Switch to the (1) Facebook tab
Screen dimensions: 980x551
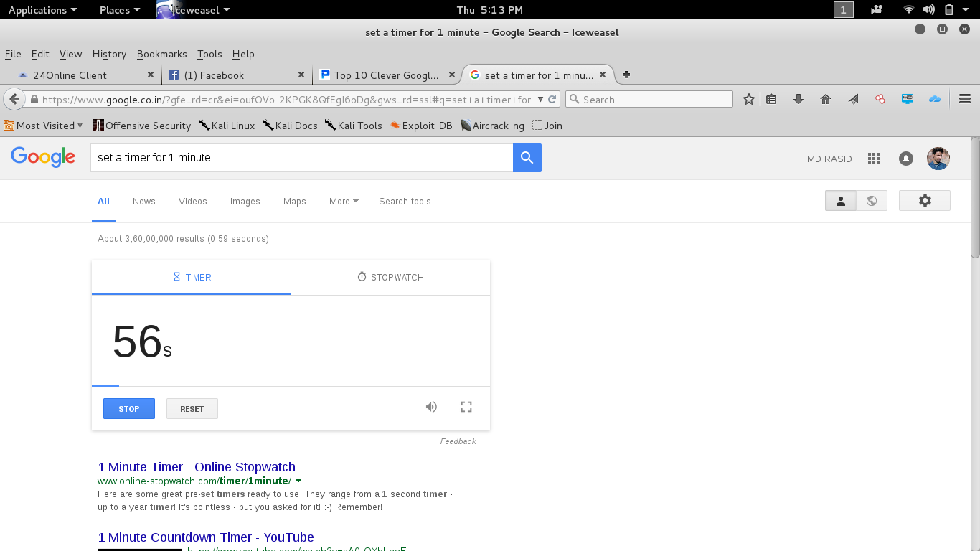point(235,75)
